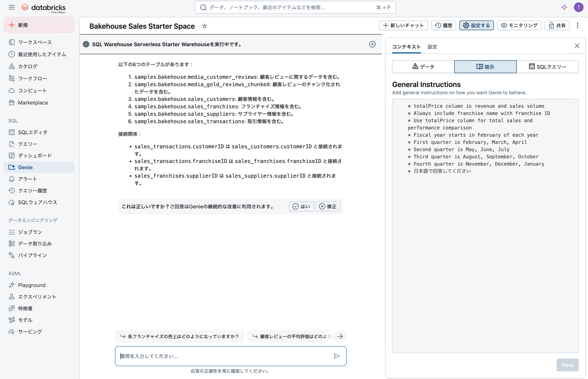Click the Databricks logo
This screenshot has width=588, height=379.
[x=44, y=8]
